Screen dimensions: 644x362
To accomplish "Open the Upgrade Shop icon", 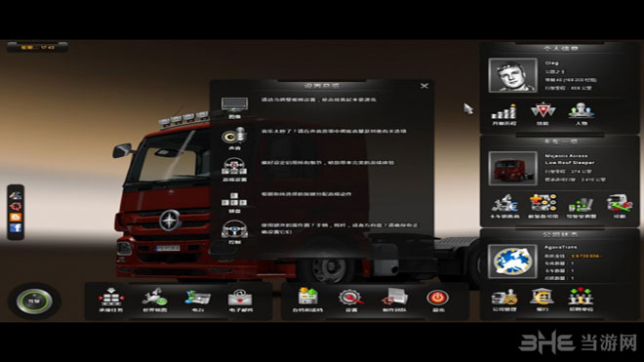I will pyautogui.click(x=543, y=204).
